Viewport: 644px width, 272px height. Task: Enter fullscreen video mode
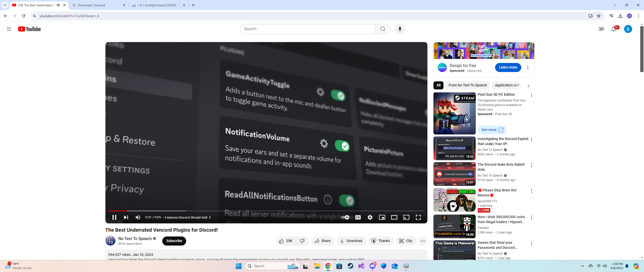pos(418,217)
